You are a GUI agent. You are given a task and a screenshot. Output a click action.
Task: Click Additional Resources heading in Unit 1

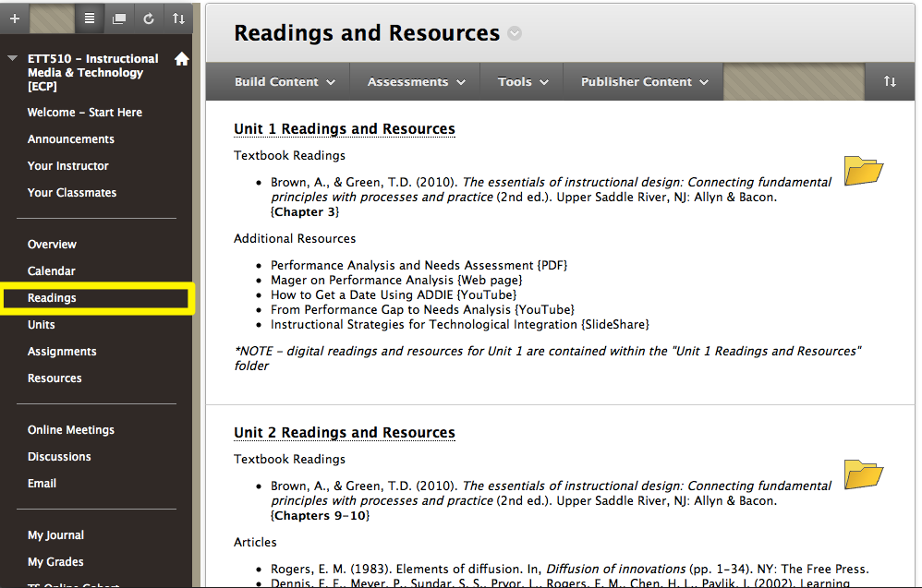(295, 238)
